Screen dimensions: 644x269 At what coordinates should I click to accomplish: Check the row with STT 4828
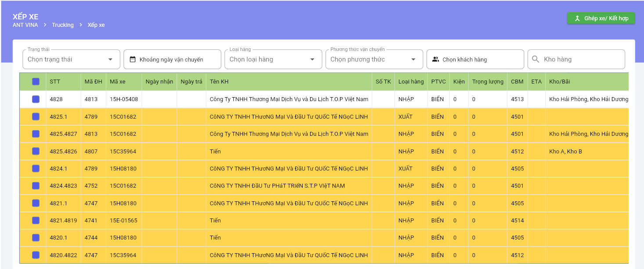[36, 99]
